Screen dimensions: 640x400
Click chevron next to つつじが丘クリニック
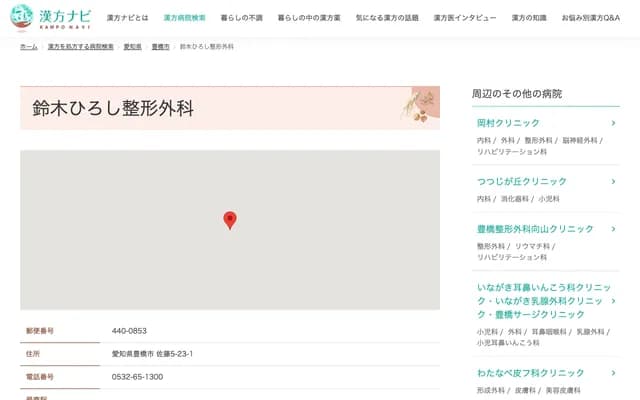(613, 181)
